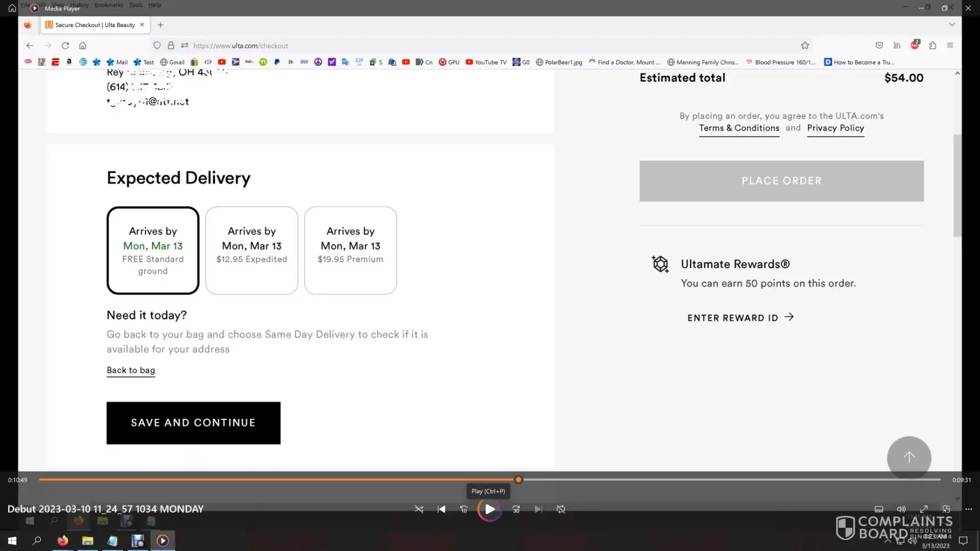
Task: Open the Media Player more options (three dots) menu
Action: pos(968,509)
